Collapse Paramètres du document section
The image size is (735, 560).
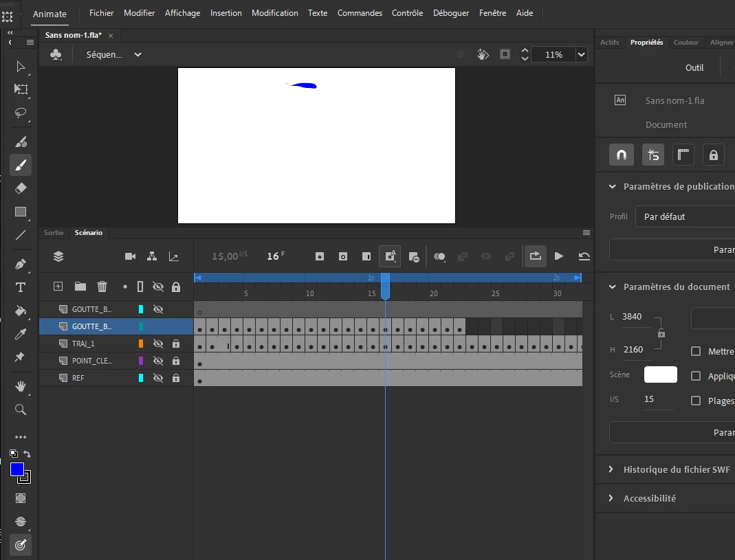(x=612, y=287)
